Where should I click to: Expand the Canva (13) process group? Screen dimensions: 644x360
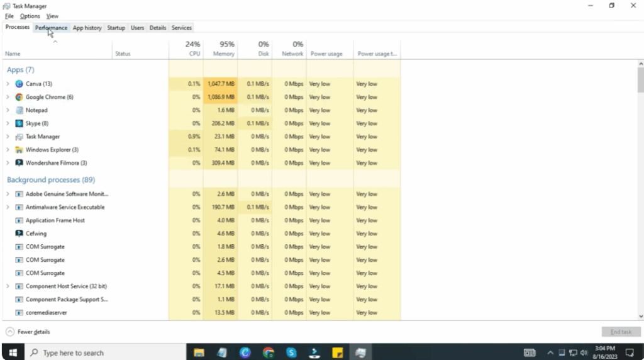[8, 84]
